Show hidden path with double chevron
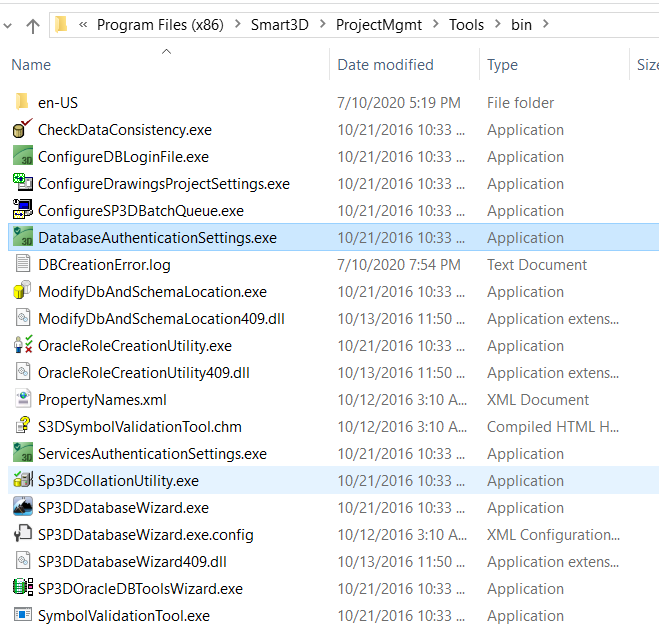The image size is (659, 644). point(83,25)
